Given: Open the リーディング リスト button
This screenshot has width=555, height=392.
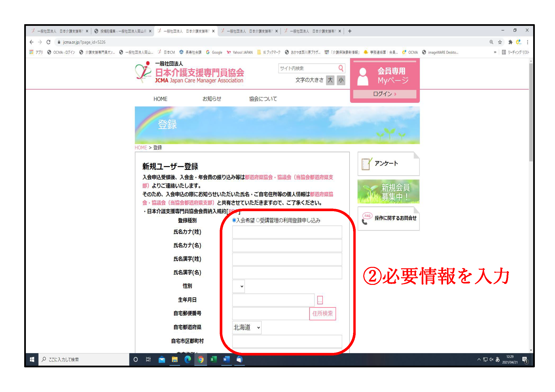Looking at the screenshot, I should coord(515,52).
